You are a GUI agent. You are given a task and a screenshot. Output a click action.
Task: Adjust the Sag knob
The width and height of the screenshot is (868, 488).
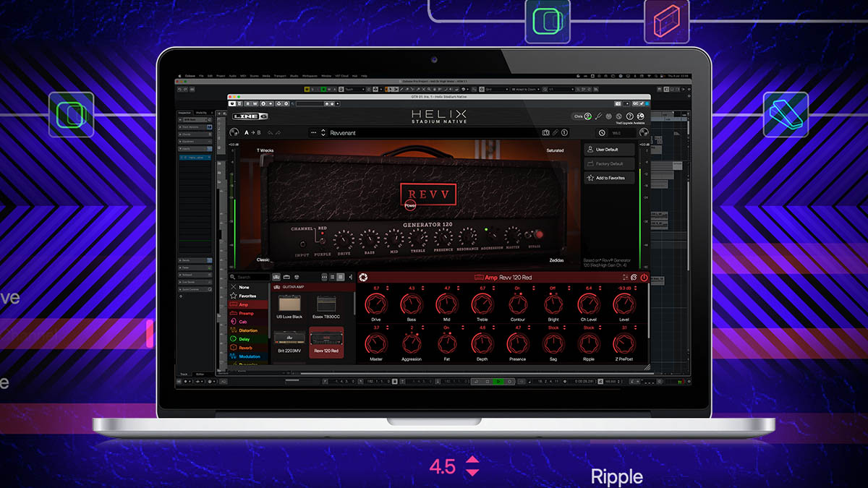click(553, 344)
